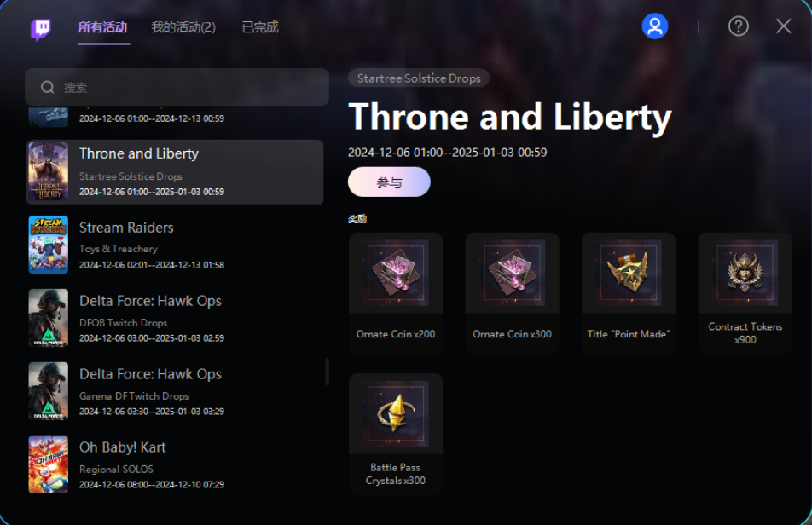
Task: Click the 参与 participate button
Action: 389,182
